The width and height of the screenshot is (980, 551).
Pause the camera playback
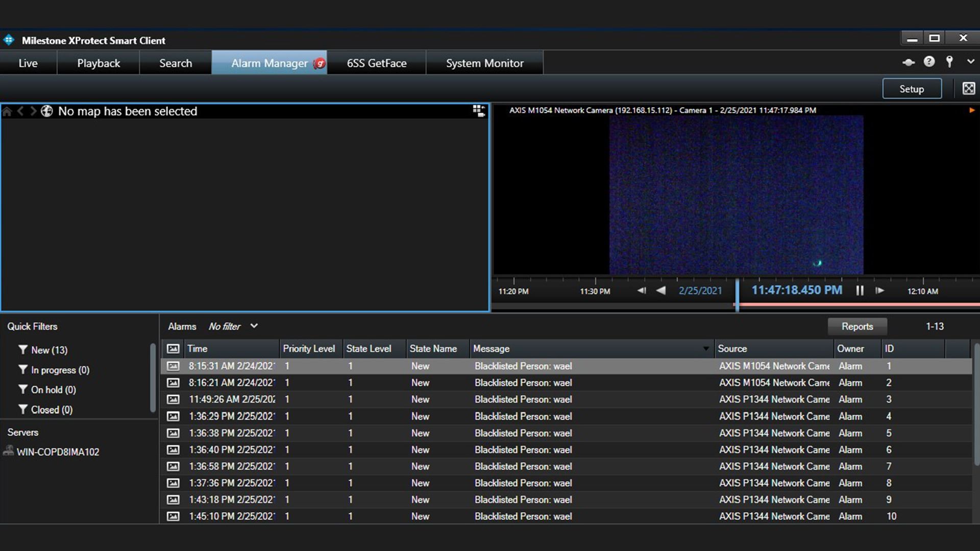[860, 290]
